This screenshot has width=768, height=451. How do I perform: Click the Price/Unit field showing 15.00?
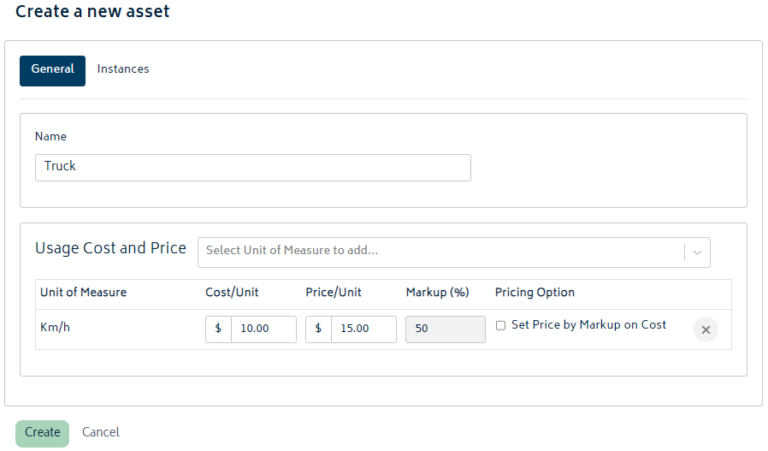click(363, 329)
